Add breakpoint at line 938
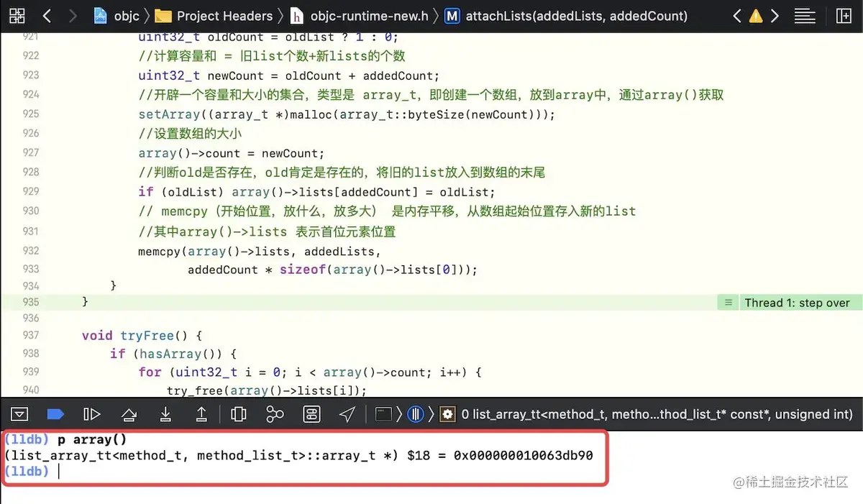Screen dimensions: 863x504 (x=31, y=353)
